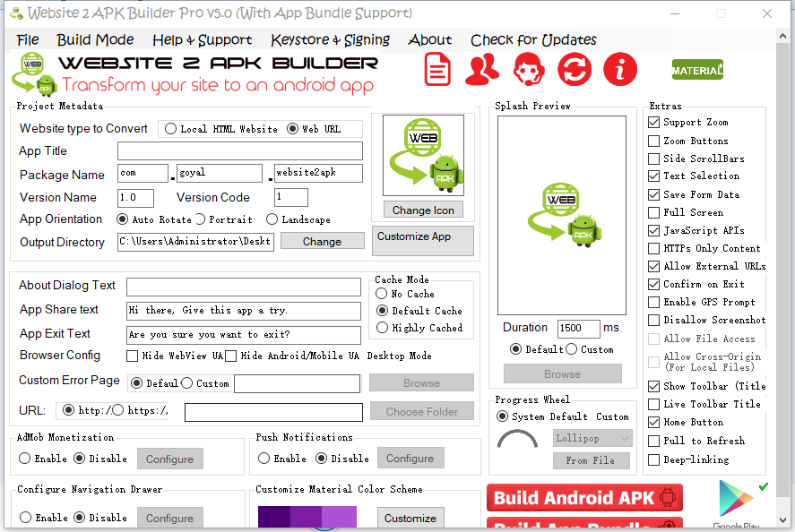Click the Website 2 APK Builder logo
The height and width of the screenshot is (532, 795).
[x=35, y=74]
